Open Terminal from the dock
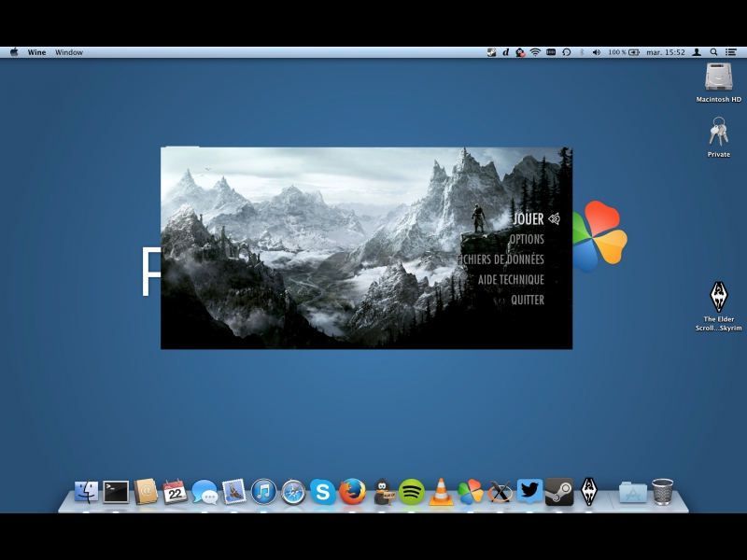 tap(116, 491)
